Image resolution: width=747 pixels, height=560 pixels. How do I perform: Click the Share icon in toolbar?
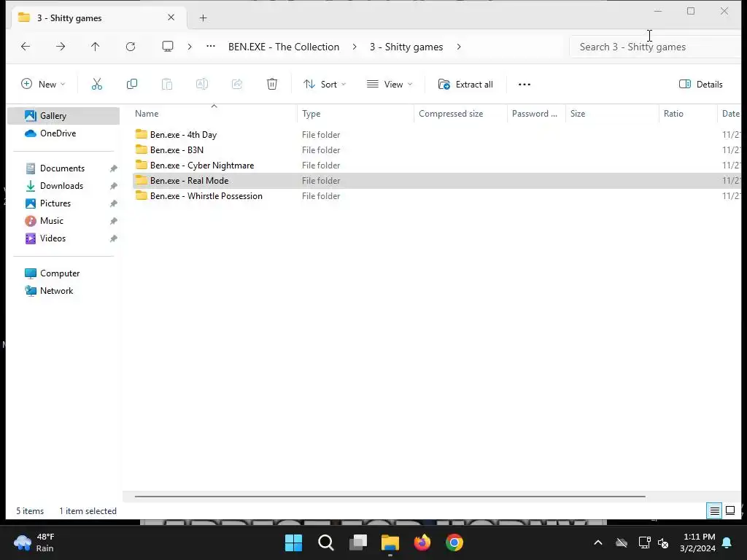pos(237,85)
